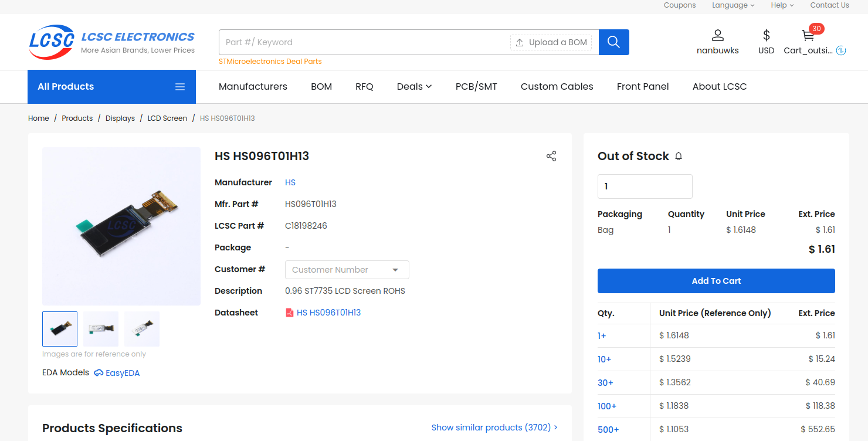Click the All Products hamburger menu icon
Image resolution: width=868 pixels, height=441 pixels.
[x=180, y=87]
